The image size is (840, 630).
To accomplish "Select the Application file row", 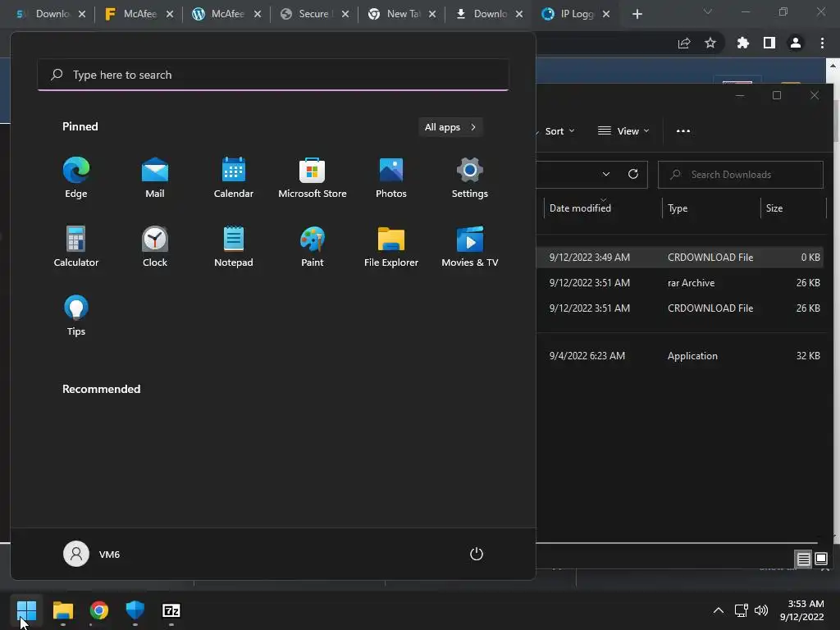I will pos(681,356).
